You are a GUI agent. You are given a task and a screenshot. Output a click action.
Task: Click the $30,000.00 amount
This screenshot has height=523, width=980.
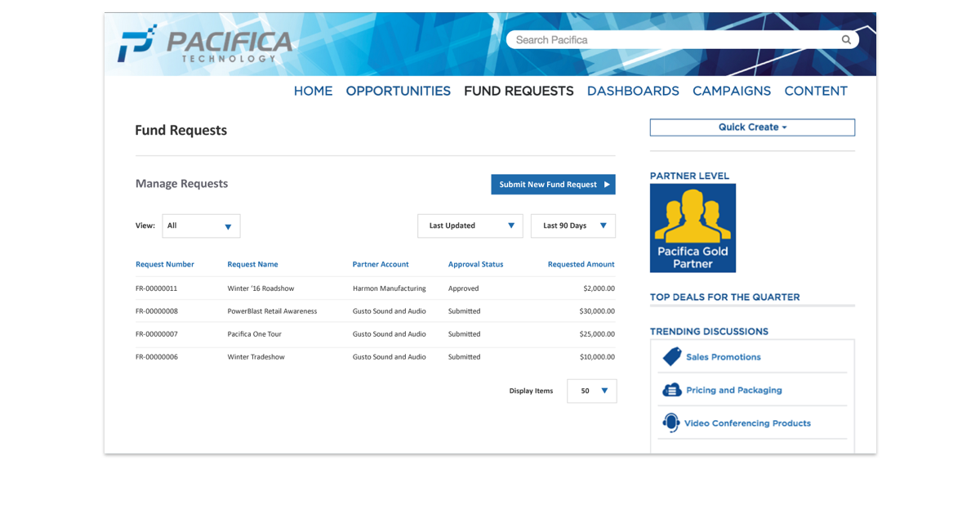[597, 311]
